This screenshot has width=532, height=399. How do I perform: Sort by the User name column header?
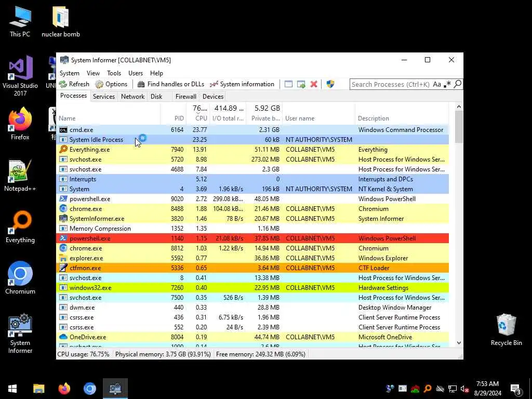click(x=319, y=118)
